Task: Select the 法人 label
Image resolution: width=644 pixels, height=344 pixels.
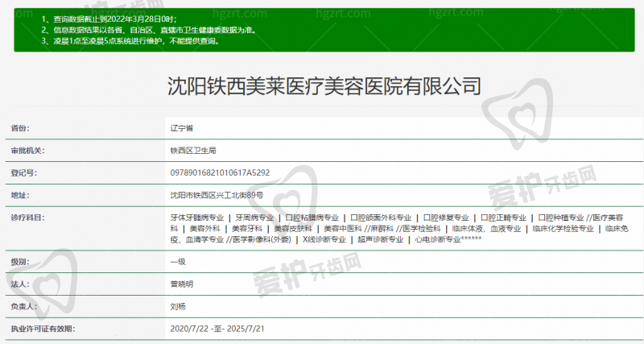Action: click(20, 284)
